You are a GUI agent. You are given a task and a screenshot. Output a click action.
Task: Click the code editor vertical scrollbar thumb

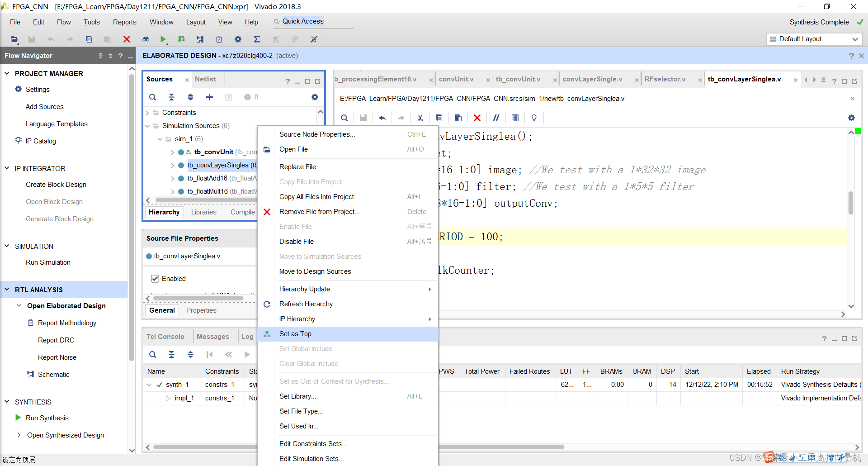click(851, 203)
